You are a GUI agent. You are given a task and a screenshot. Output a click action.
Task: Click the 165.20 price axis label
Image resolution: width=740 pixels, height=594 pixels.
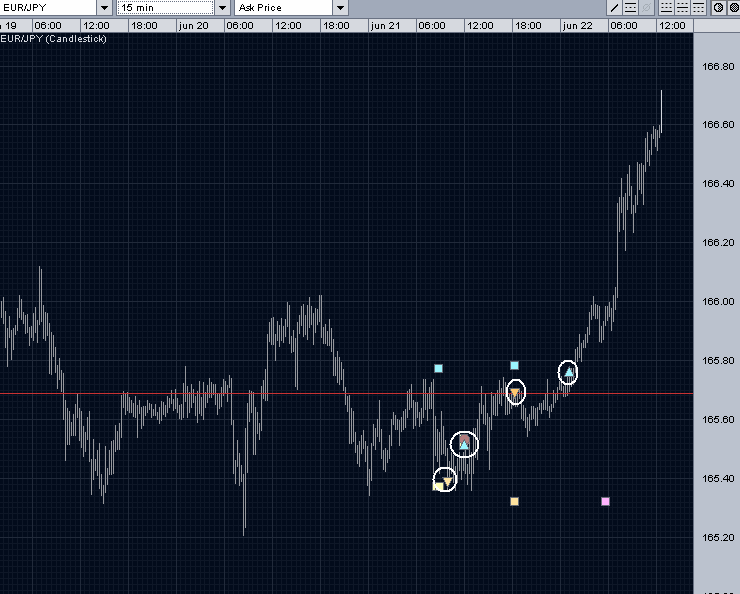click(x=718, y=537)
